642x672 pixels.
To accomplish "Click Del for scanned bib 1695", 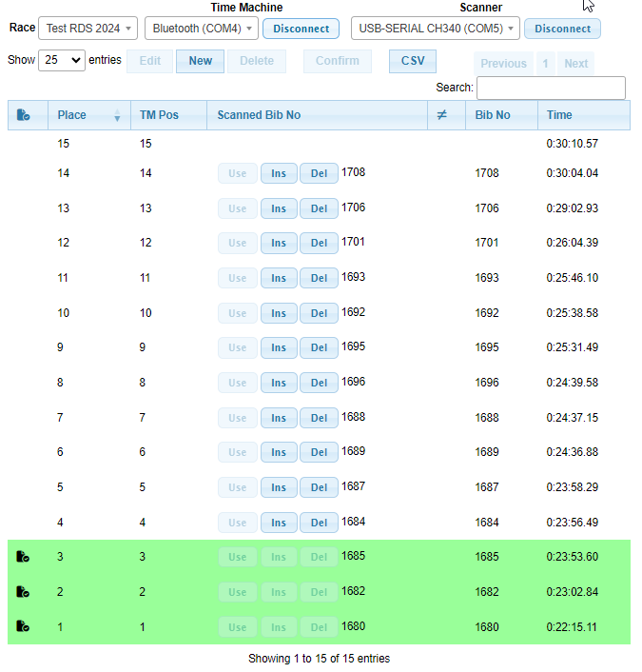I will [319, 347].
